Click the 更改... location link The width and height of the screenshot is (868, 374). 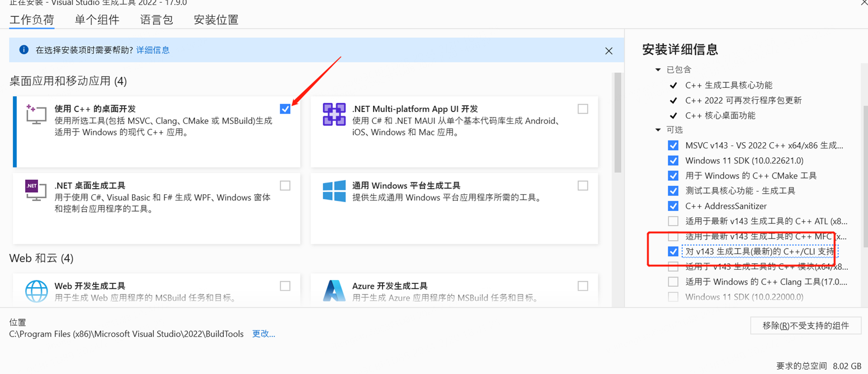click(263, 334)
